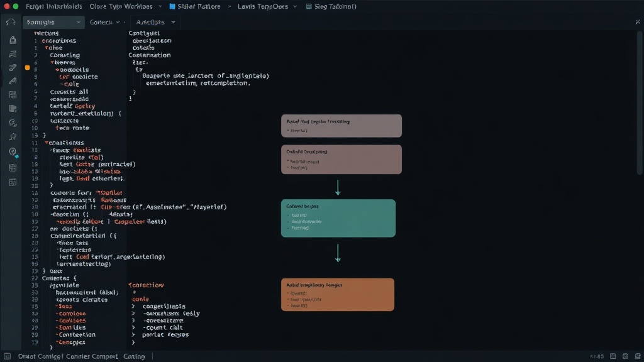Open the stacked-lines icon in the sidebar
644x362 pixels.
pos(13,54)
